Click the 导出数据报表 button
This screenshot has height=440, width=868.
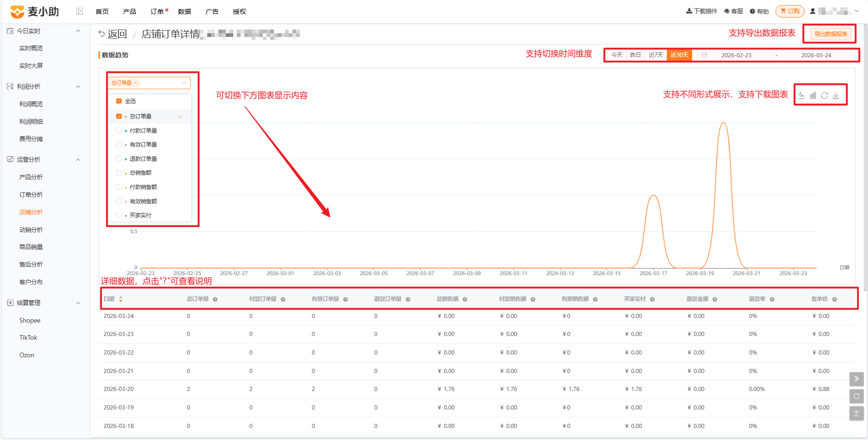(x=831, y=34)
